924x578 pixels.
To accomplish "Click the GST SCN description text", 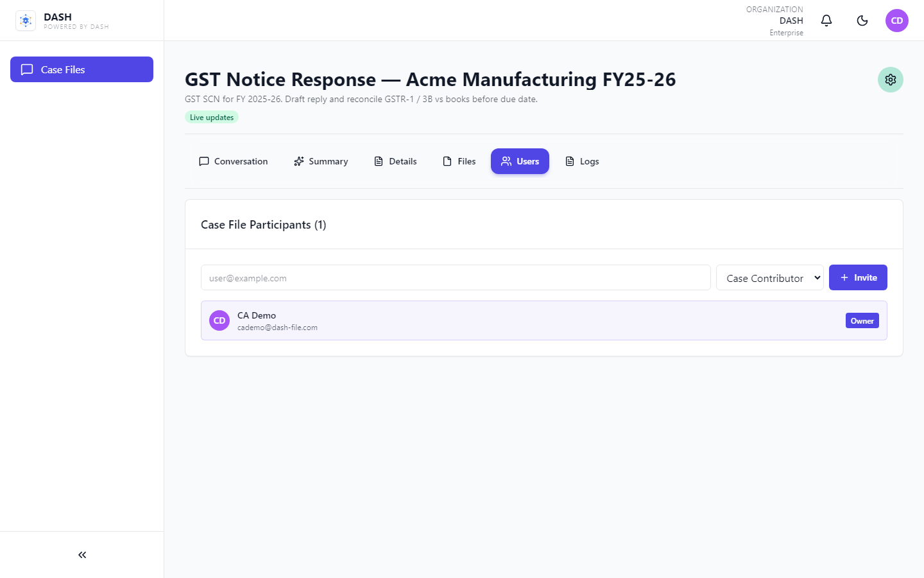I will [361, 99].
